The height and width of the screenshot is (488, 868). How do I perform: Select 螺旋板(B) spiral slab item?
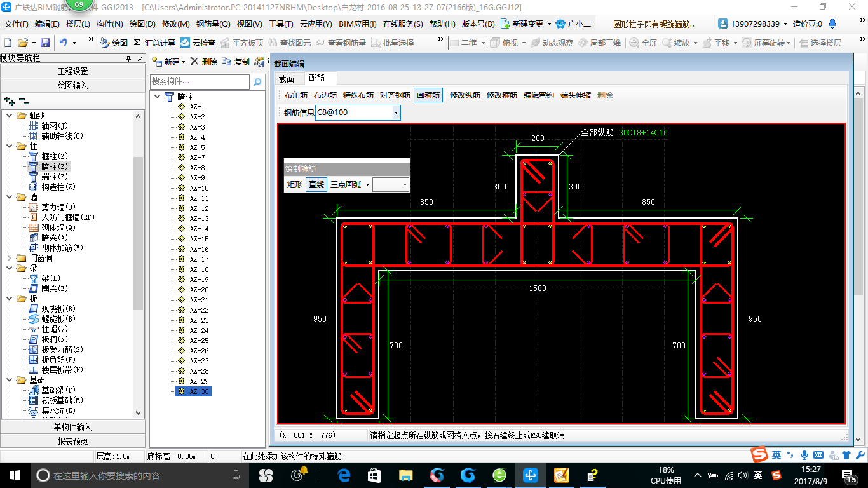click(52, 319)
